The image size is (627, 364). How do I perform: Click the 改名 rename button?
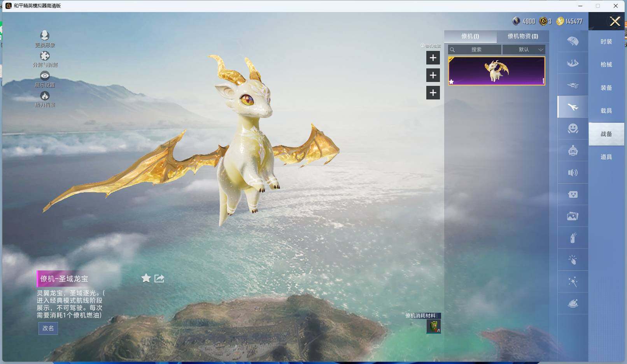coord(48,328)
